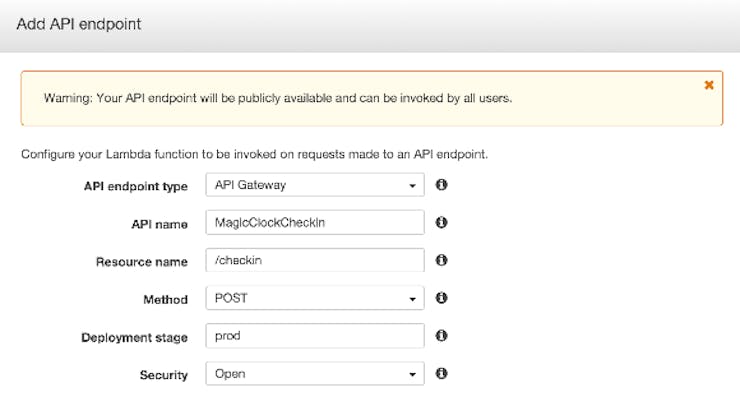This screenshot has height=406, width=740.
Task: Click the /checkin resource name field
Action: [x=315, y=260]
